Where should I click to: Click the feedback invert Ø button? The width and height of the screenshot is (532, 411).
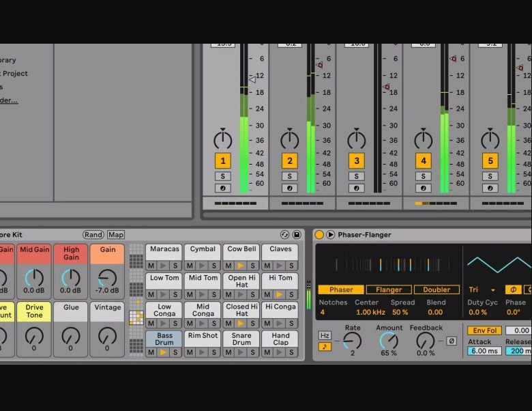[x=451, y=341]
